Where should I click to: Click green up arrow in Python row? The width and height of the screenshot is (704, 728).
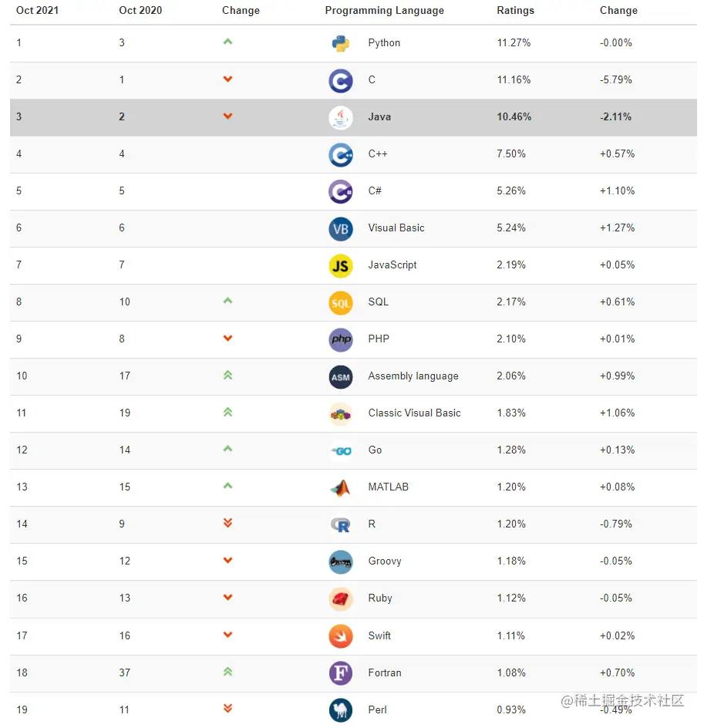[x=227, y=42]
